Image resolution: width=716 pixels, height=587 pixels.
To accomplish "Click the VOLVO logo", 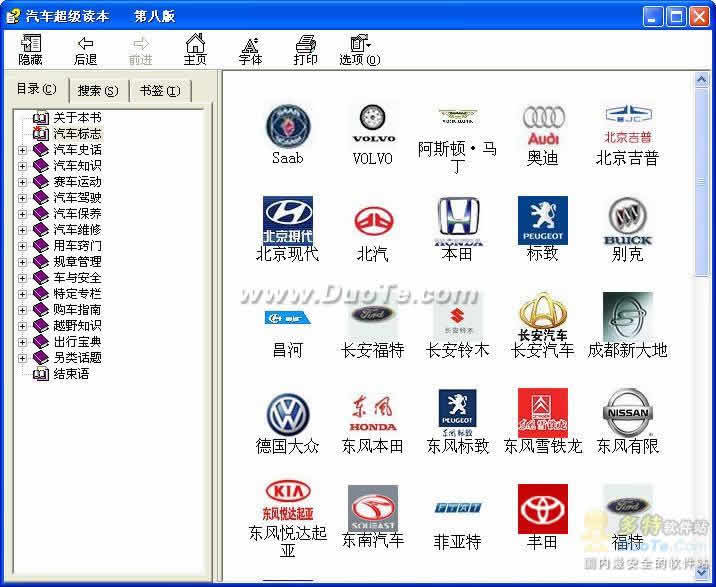I will [373, 123].
